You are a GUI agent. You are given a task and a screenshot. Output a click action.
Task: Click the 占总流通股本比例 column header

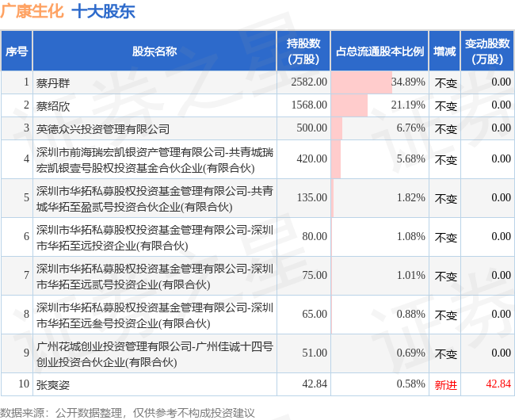(x=380, y=52)
